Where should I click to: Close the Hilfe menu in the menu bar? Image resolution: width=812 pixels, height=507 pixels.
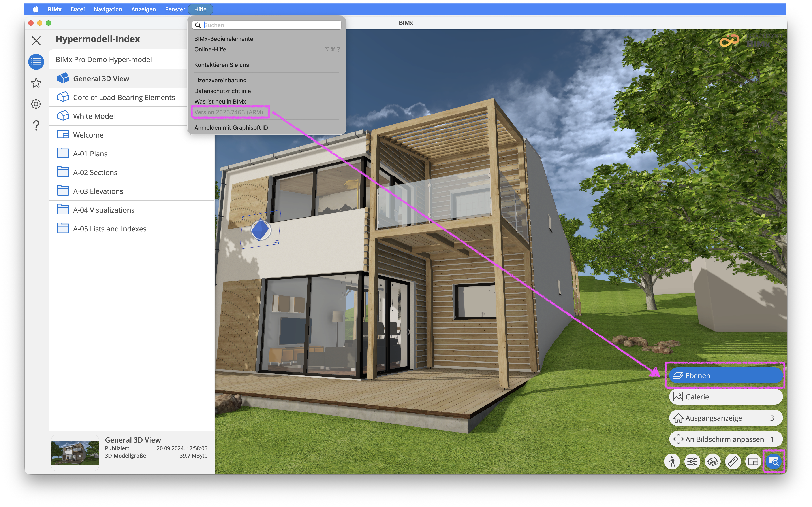[x=200, y=9]
